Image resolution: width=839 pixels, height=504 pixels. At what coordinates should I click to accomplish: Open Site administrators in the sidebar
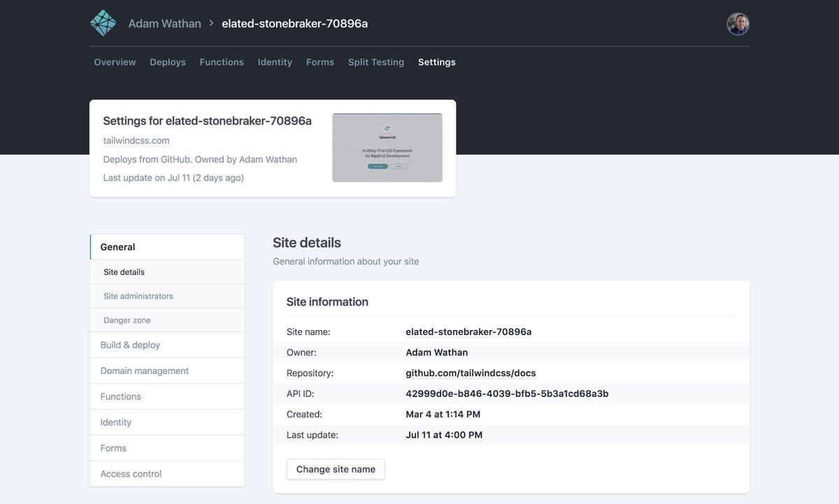coord(168,296)
